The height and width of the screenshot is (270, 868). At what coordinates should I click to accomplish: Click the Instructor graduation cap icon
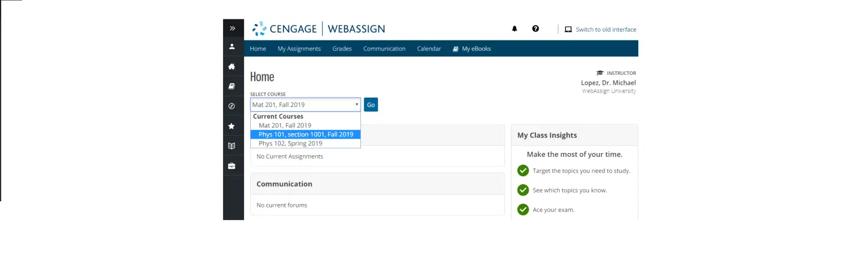(600, 73)
